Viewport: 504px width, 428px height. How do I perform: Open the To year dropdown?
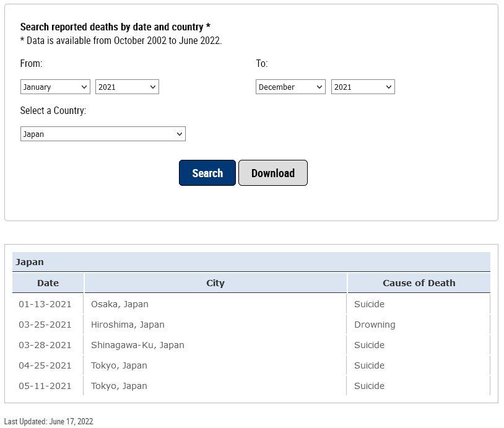363,87
